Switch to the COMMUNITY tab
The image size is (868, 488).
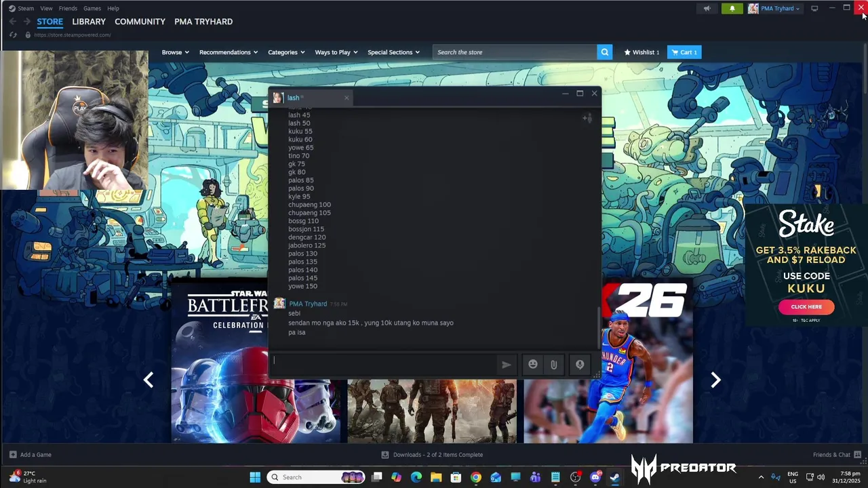tap(140, 22)
